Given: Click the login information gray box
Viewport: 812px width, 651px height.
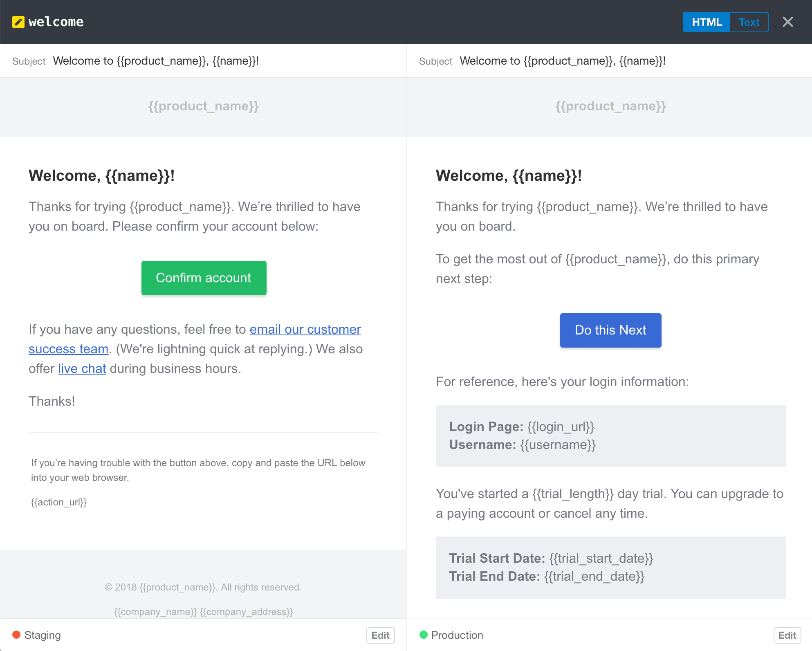Looking at the screenshot, I should tap(610, 435).
